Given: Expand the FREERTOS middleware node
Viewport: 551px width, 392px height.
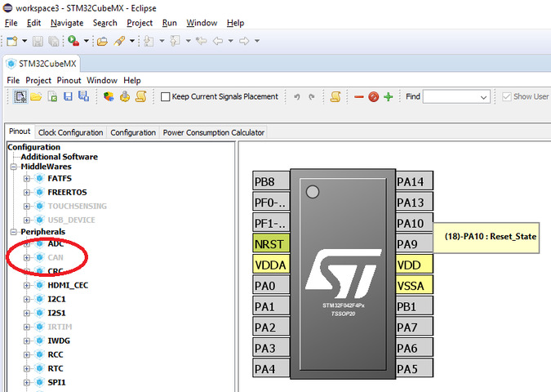Looking at the screenshot, I should [x=27, y=192].
